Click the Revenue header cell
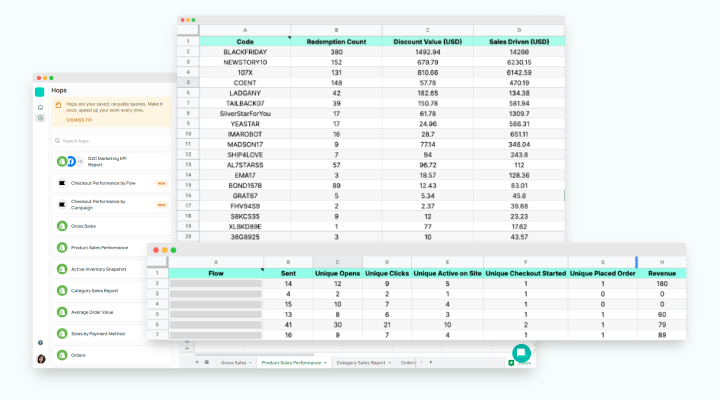Screen dimensions: 720x400 (x=662, y=273)
